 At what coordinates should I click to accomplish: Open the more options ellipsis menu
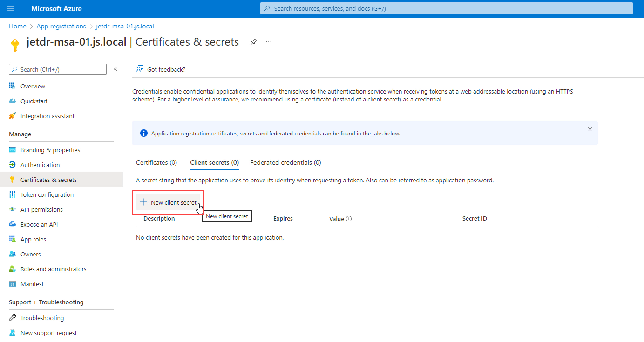click(269, 42)
